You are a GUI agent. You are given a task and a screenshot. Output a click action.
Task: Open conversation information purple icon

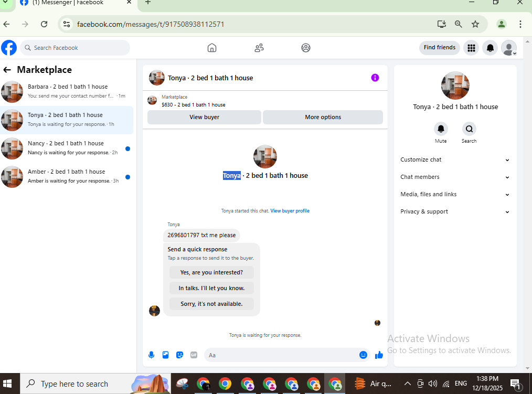coord(375,78)
